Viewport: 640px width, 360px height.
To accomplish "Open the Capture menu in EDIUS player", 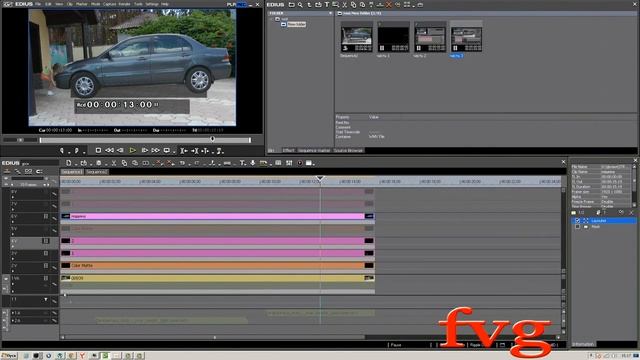I will point(109,4).
